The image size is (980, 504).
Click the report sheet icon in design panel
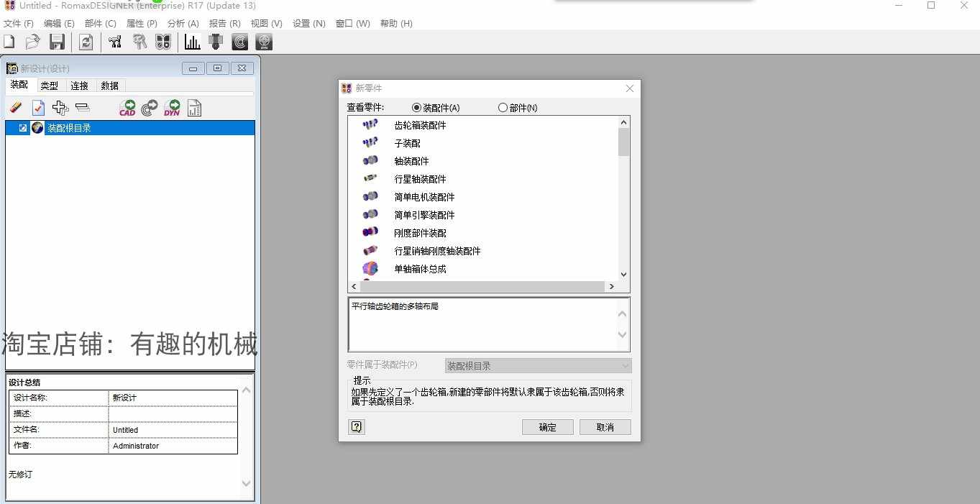[x=194, y=108]
